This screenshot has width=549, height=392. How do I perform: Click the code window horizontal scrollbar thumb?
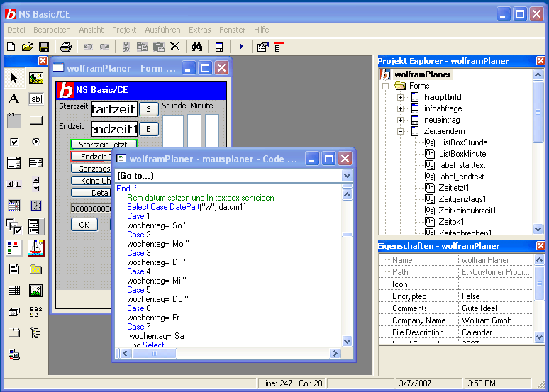tap(154, 354)
